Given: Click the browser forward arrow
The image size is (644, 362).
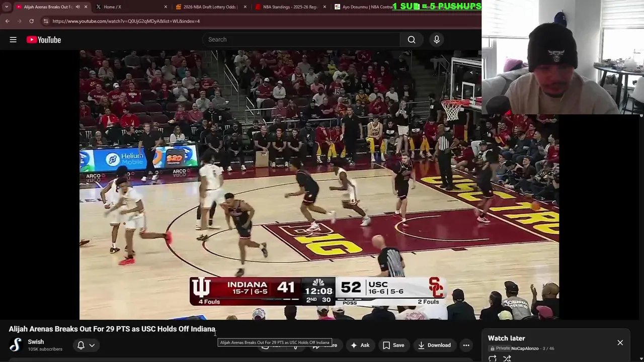Looking at the screenshot, I should click(x=20, y=21).
